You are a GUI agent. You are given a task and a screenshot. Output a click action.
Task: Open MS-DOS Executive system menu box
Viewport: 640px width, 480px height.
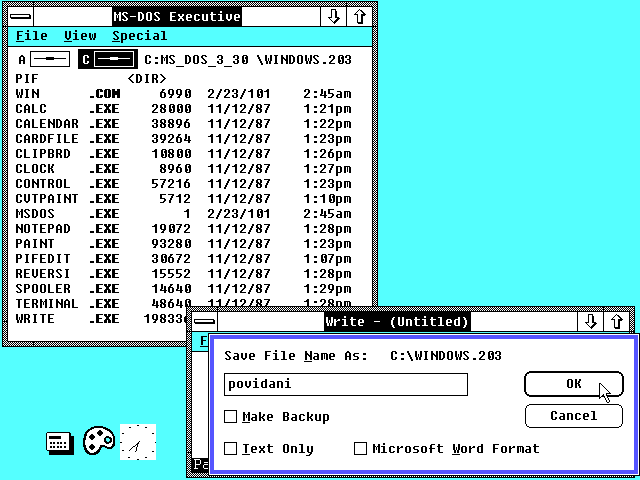[x=20, y=17]
